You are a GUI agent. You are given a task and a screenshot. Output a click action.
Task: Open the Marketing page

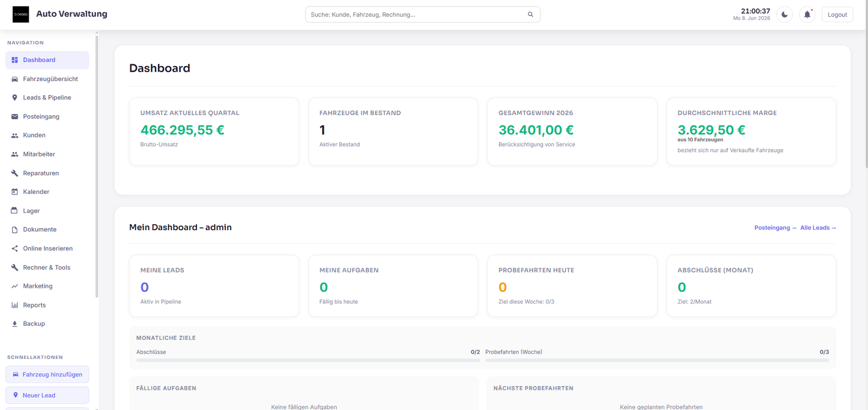[x=47, y=286]
